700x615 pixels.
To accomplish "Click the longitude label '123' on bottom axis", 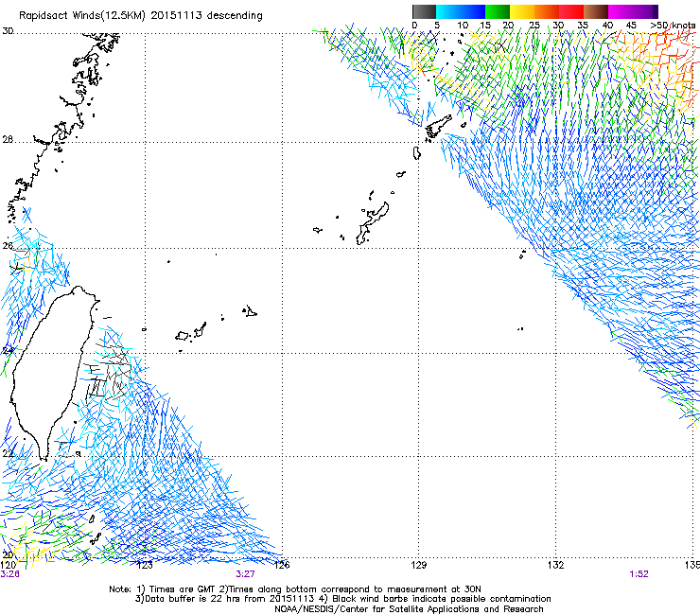I will (144, 565).
